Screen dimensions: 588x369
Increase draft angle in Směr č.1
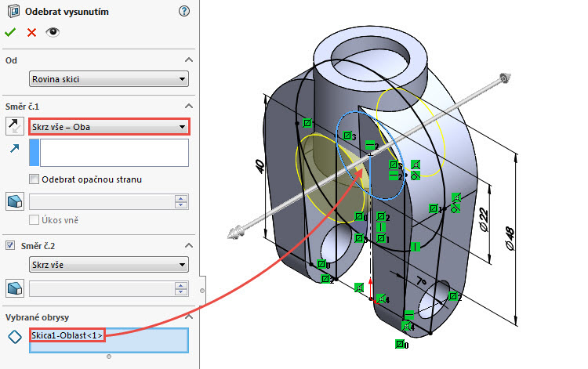coord(181,198)
